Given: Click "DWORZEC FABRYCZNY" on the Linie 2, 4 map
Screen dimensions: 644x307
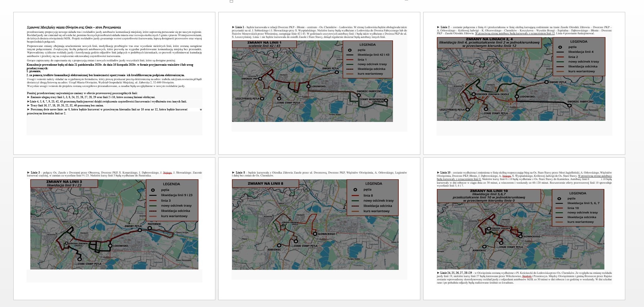Looking at the screenshot, I should (x=580, y=102).
